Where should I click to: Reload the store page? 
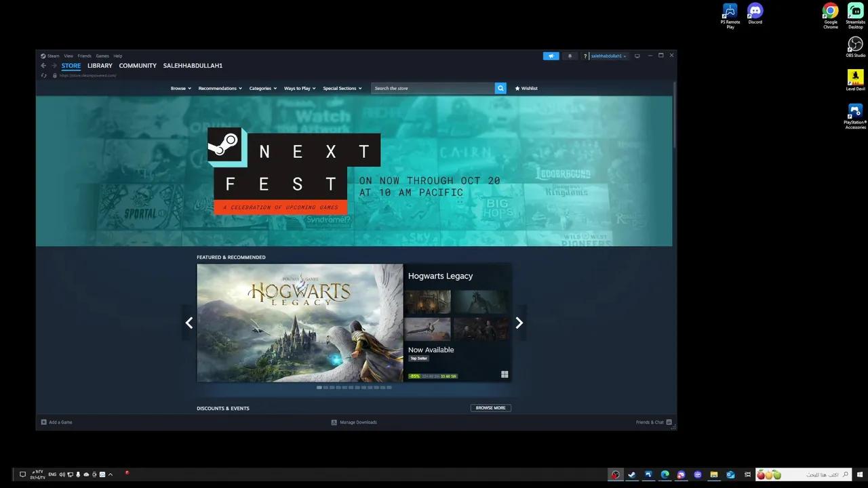[x=43, y=75]
